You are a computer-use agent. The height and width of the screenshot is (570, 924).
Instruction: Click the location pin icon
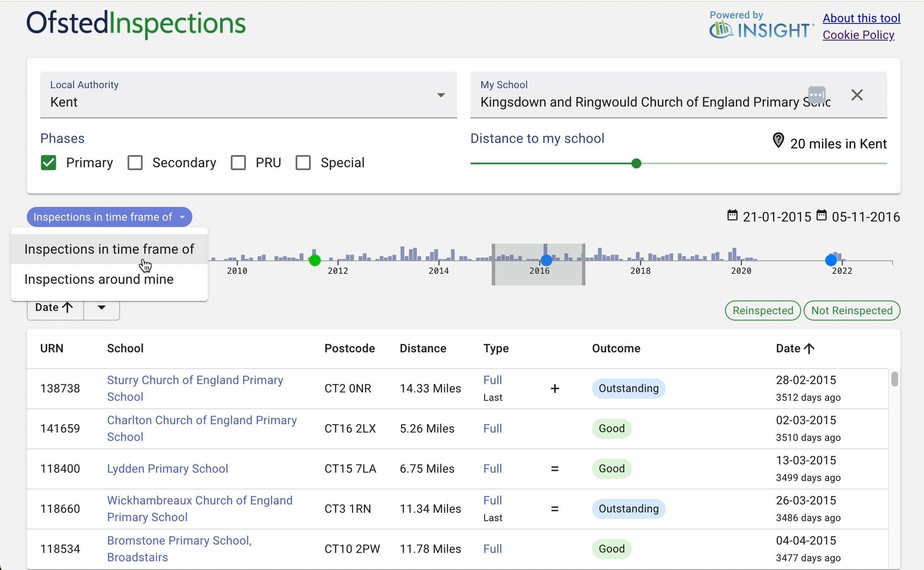click(778, 141)
